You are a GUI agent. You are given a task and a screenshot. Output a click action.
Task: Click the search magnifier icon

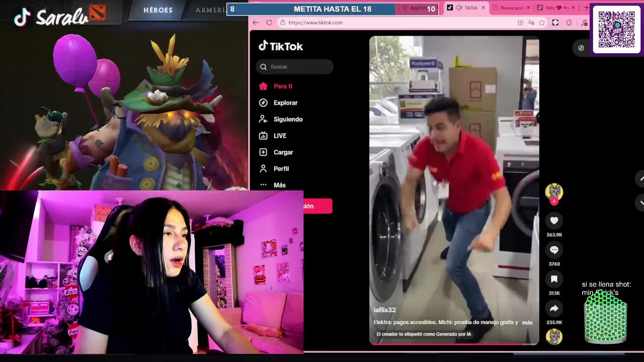pyautogui.click(x=264, y=67)
